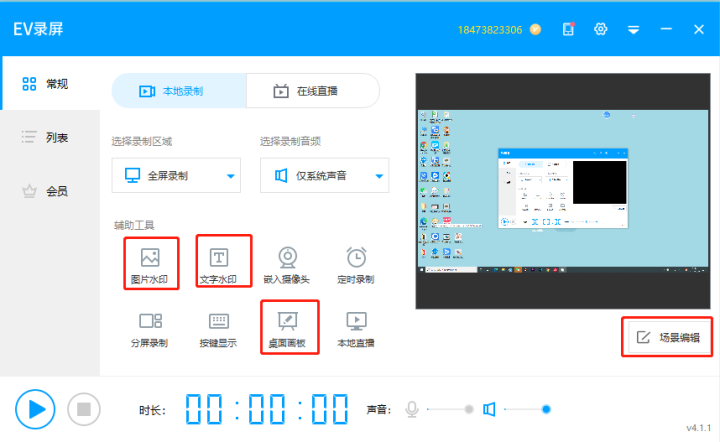Screen dimensions: 720x442
Task: Enable the 按键显示 keystroke display tool
Action: click(x=219, y=330)
